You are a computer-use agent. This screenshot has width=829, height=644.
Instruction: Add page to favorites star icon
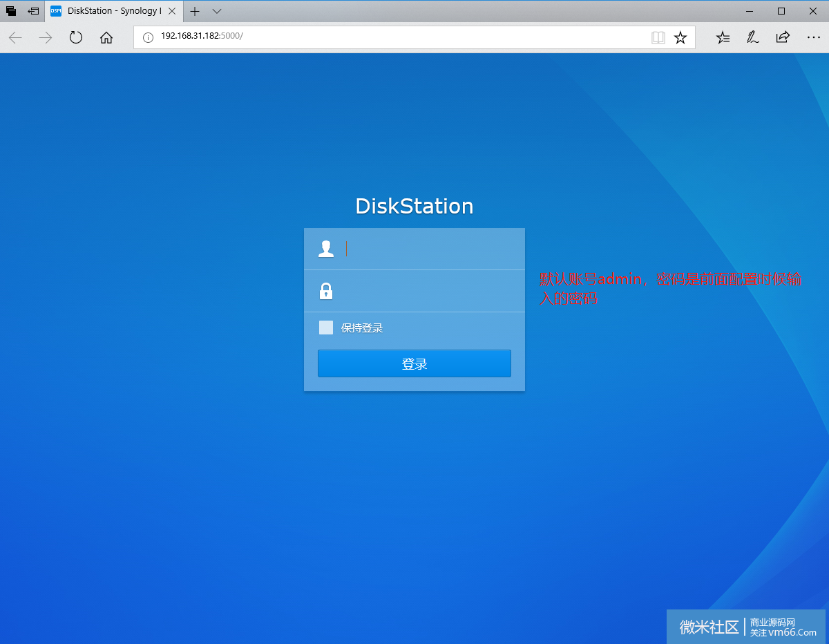pyautogui.click(x=680, y=37)
